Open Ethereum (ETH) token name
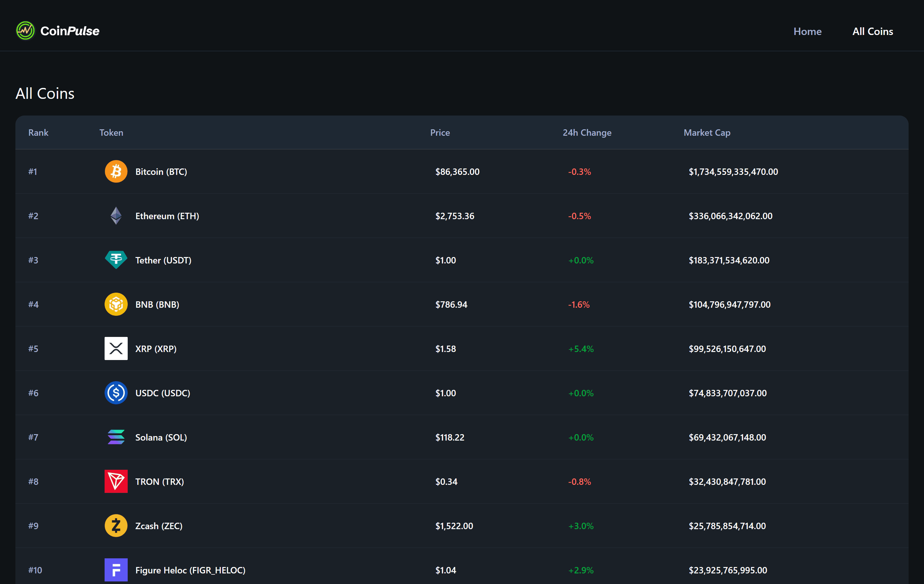This screenshot has height=584, width=924. click(167, 216)
